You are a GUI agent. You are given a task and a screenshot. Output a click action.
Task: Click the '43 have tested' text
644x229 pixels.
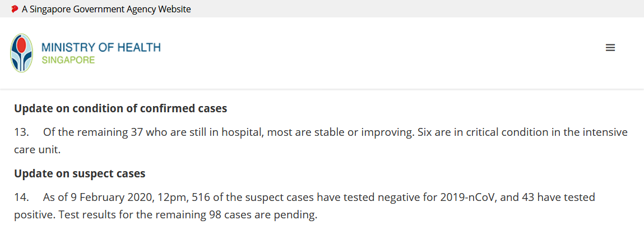tap(559, 198)
